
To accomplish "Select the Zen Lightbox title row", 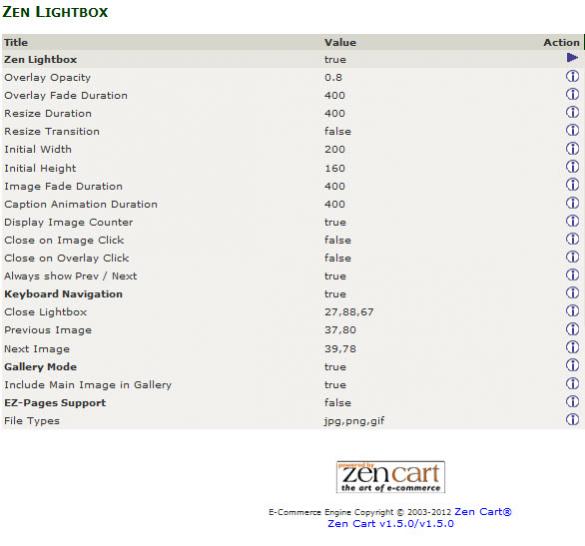I will [x=292, y=59].
